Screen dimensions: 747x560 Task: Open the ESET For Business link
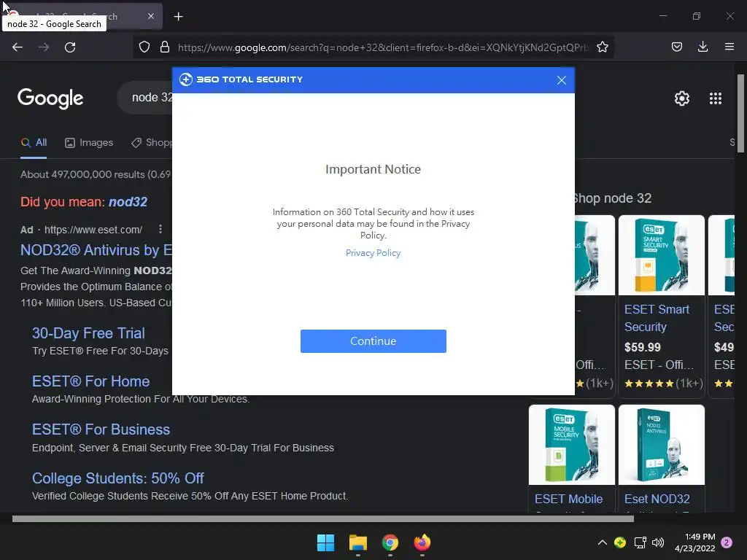(x=101, y=429)
